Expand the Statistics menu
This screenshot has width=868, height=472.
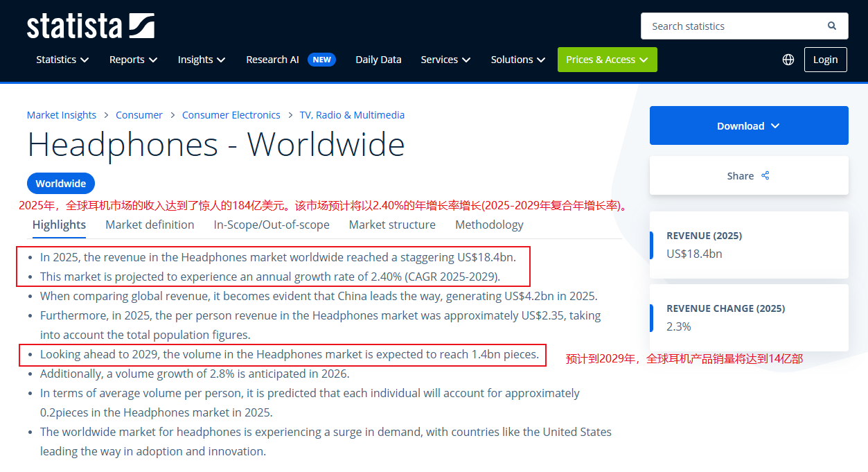coord(62,60)
